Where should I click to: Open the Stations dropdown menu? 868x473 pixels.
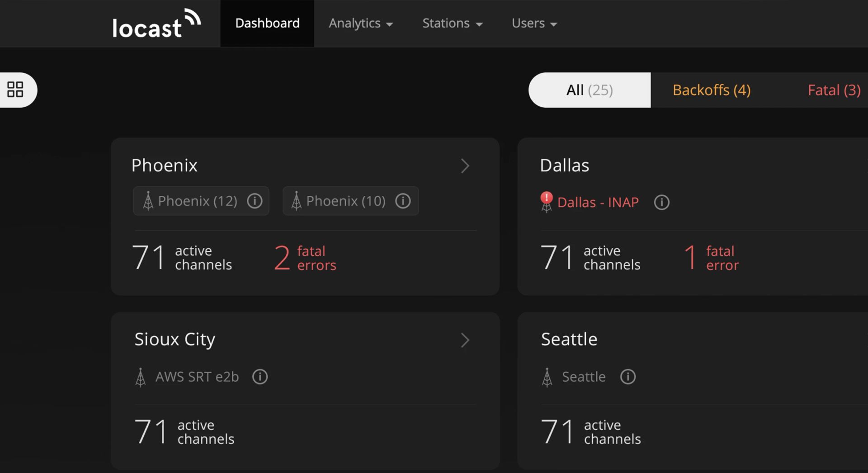point(452,24)
